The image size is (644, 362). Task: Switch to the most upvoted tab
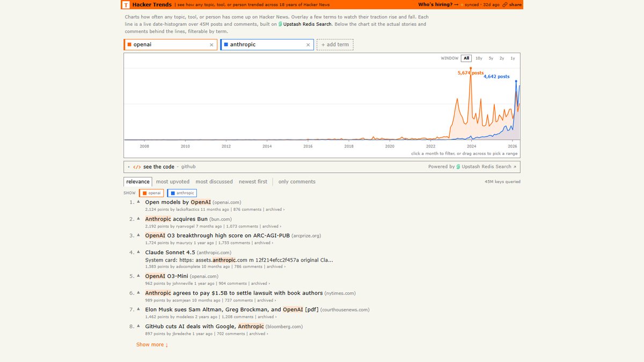point(173,182)
